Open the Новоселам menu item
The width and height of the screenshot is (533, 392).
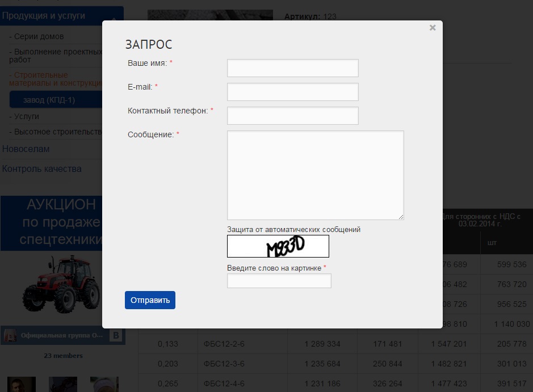coord(26,149)
